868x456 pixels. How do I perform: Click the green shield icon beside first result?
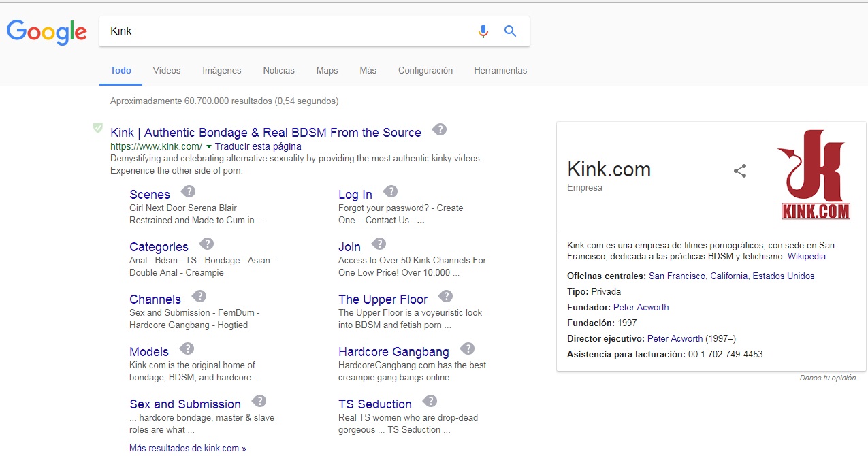click(x=98, y=128)
